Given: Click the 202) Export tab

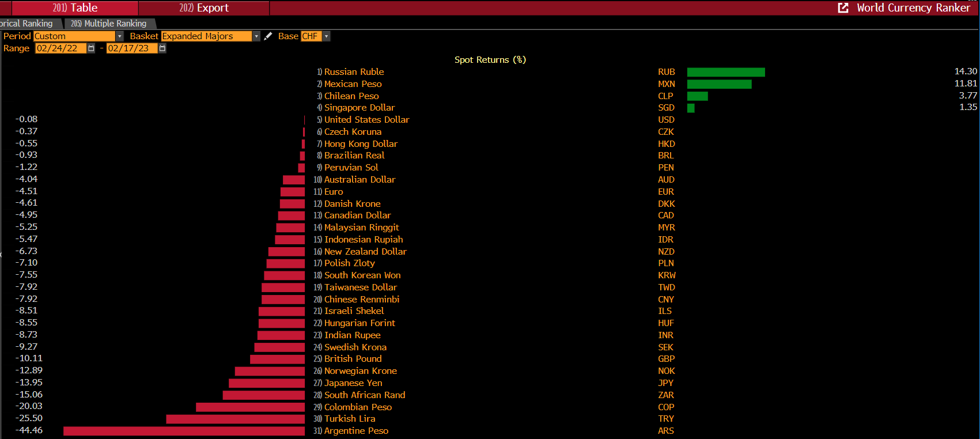Looking at the screenshot, I should [204, 8].
